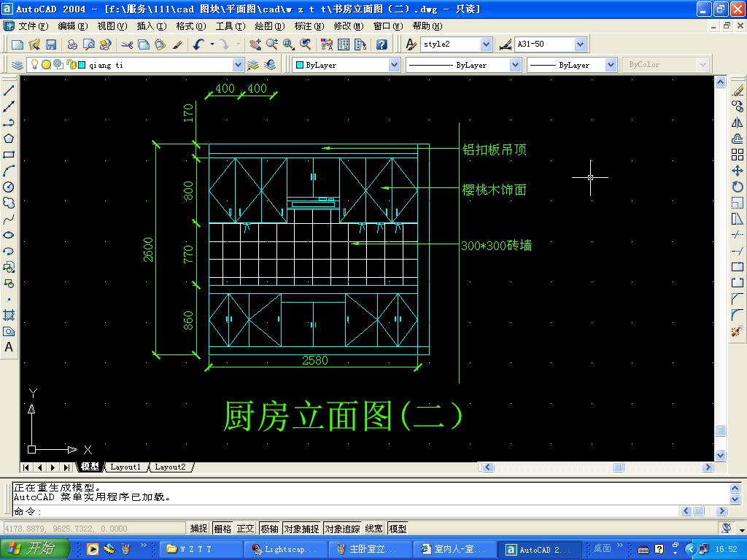Toggle the 极轴 polar tracking button
Screen dimensions: 747x560
(x=270, y=529)
